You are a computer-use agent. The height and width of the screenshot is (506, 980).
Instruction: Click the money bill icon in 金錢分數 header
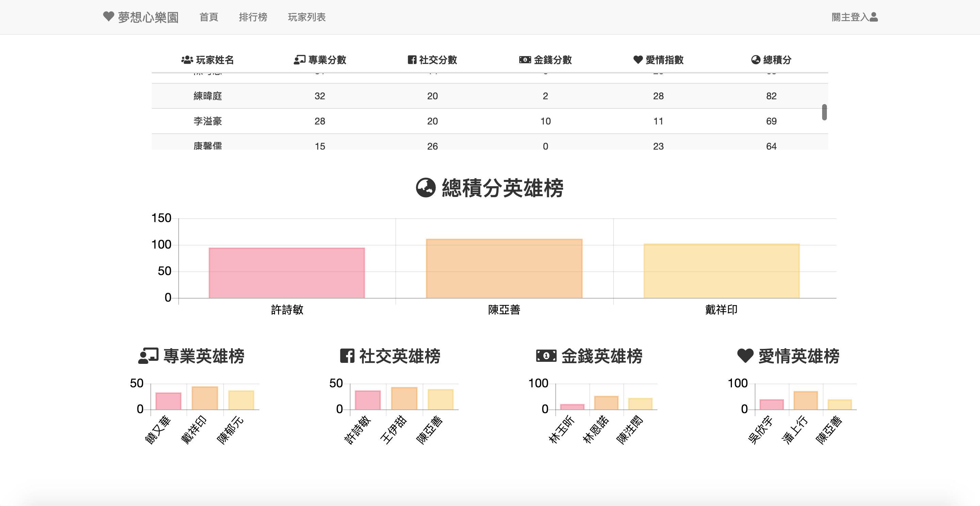point(525,60)
